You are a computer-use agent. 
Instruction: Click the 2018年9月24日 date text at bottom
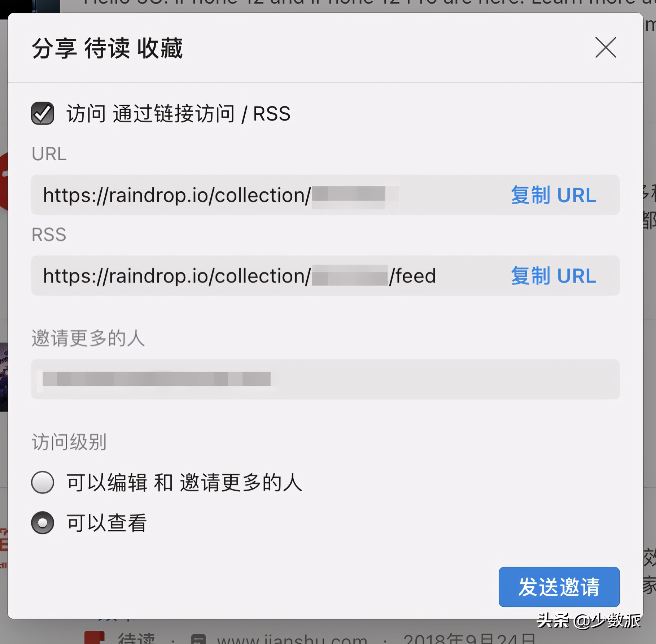[x=469, y=639]
